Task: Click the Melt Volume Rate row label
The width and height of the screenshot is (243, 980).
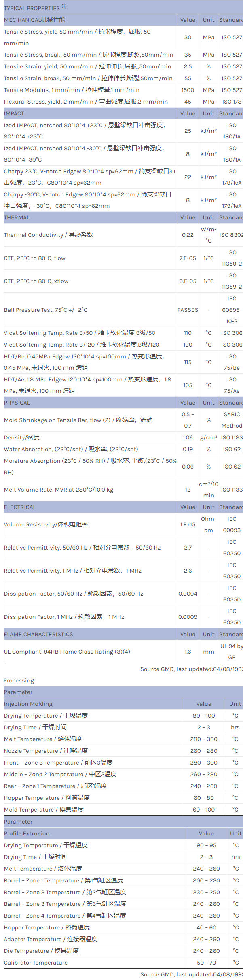Action: (x=59, y=490)
